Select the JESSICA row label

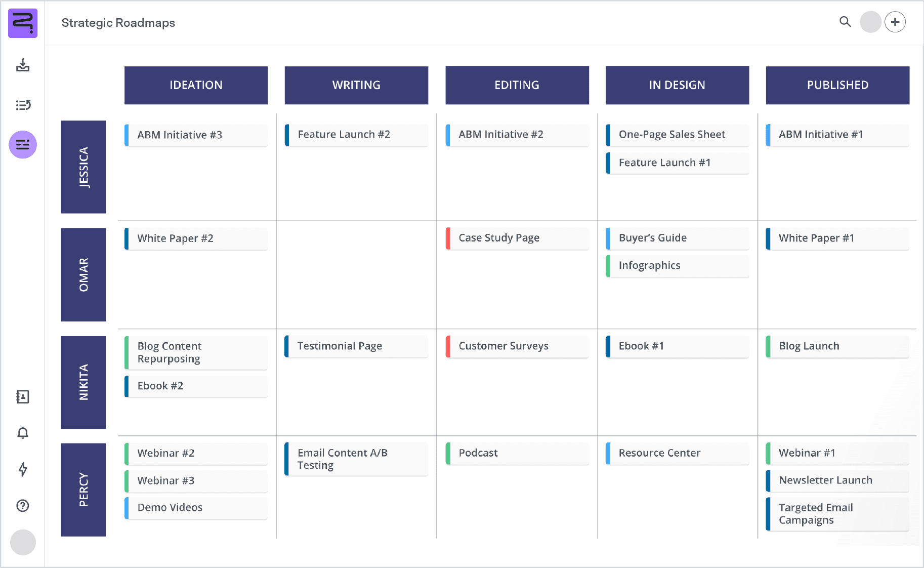coord(83,167)
